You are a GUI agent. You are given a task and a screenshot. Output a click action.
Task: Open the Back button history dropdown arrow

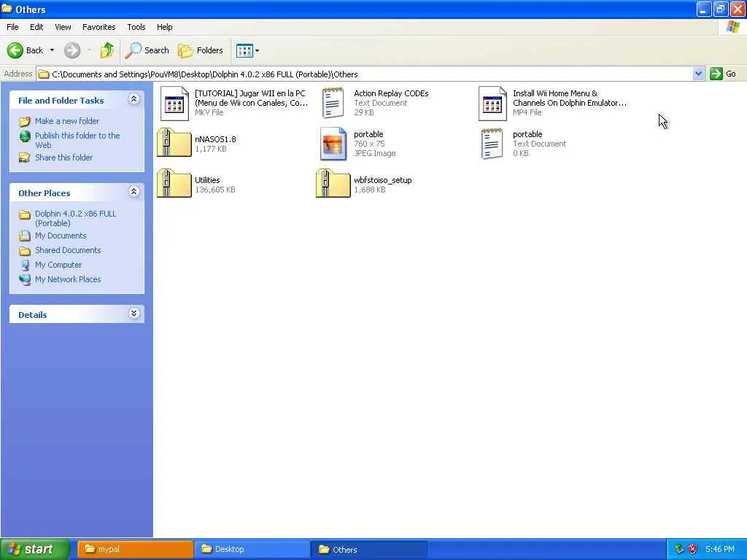coord(52,50)
